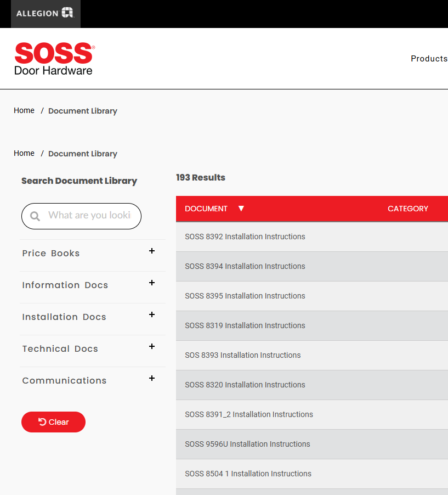Open SOSS 8395 Installation Instructions

(245, 296)
